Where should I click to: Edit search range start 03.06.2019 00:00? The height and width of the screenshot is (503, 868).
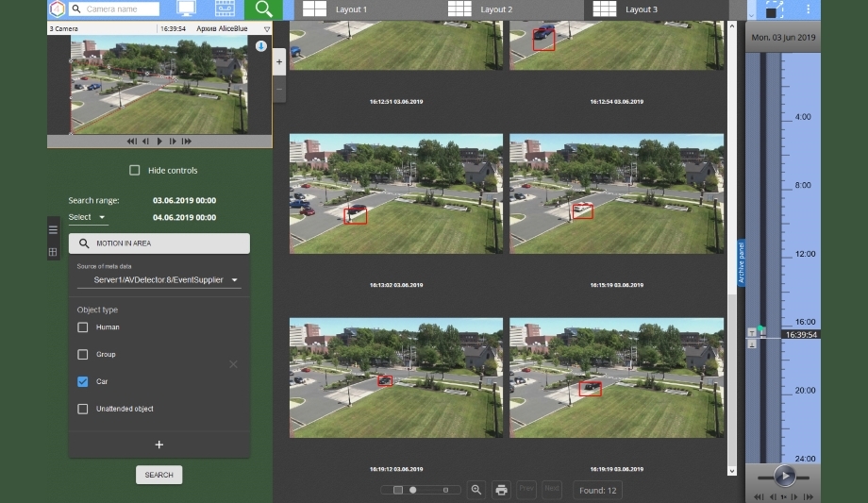[x=184, y=200]
